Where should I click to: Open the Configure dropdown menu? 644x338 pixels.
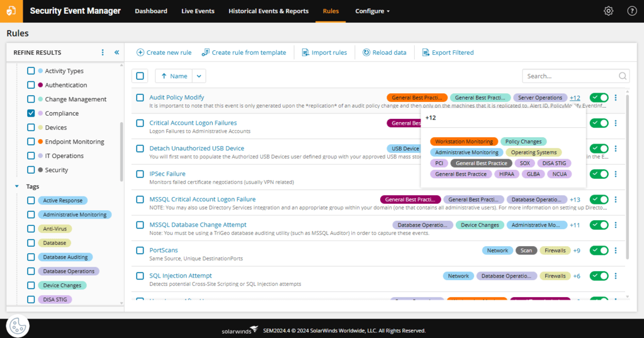coord(372,11)
